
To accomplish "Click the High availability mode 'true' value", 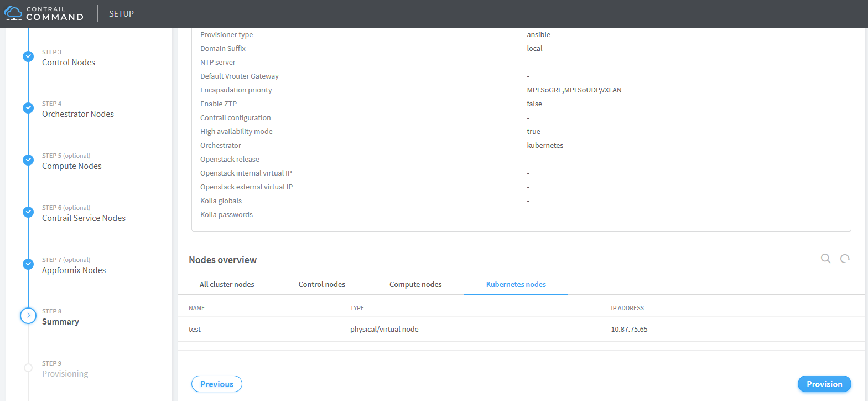I will pyautogui.click(x=533, y=131).
